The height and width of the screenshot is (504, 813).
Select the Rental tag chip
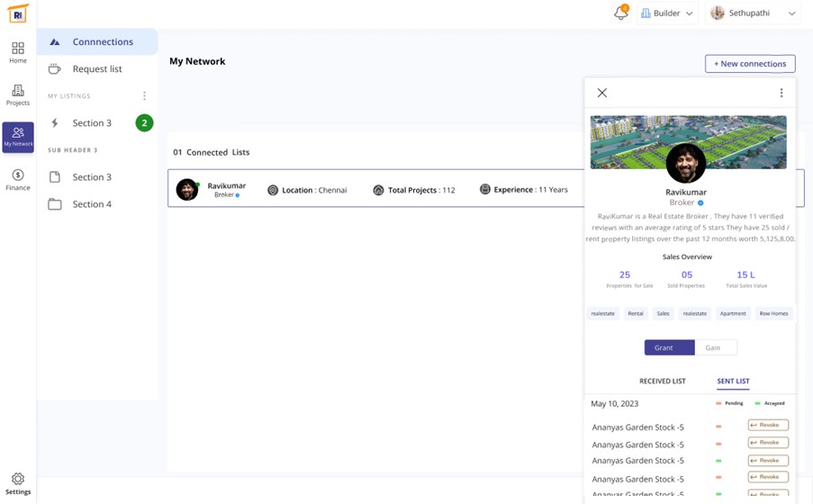(636, 313)
